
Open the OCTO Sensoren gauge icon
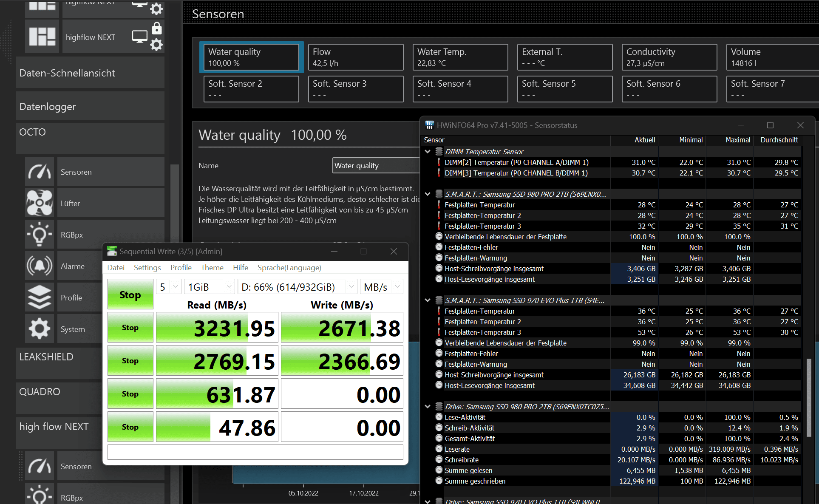click(40, 172)
